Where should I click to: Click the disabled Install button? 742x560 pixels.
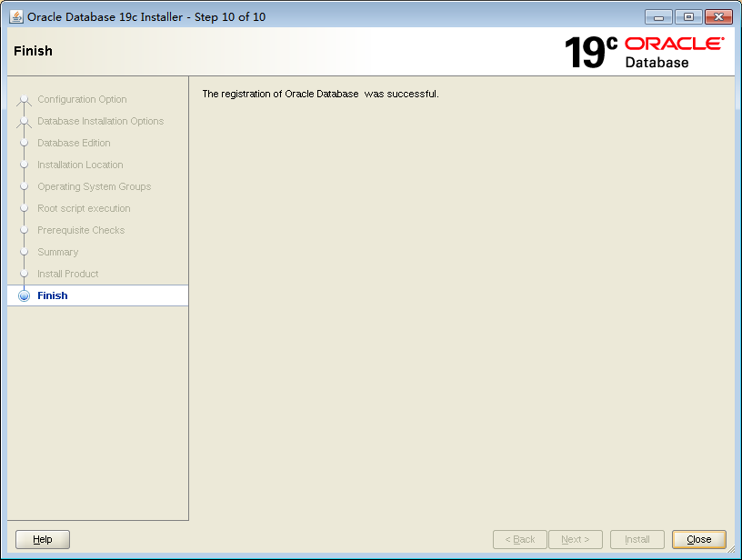click(x=637, y=539)
